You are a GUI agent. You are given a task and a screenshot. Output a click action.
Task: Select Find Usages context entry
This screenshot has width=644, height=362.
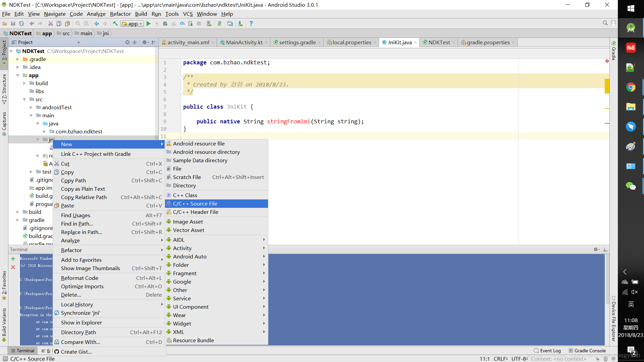(109, 215)
